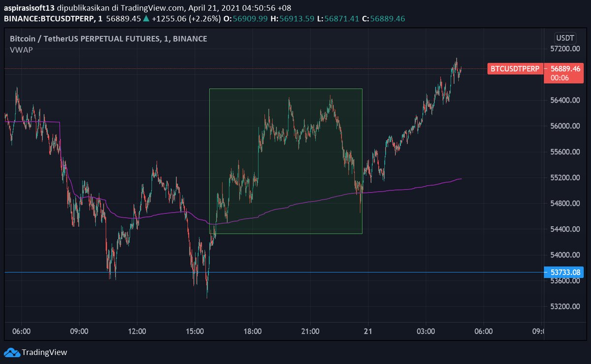The width and height of the screenshot is (591, 364).
Task: Click the 21 date axis label
Action: pyautogui.click(x=368, y=331)
